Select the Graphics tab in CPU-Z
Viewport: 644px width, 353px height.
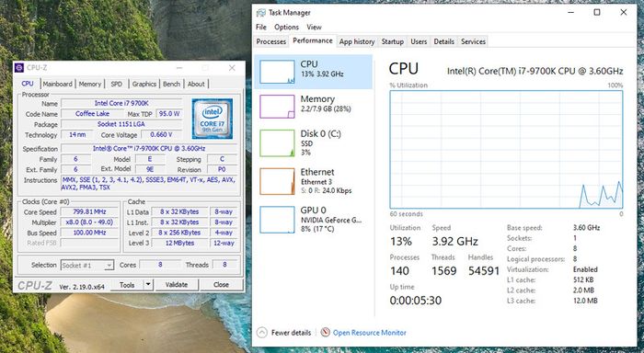point(144,85)
